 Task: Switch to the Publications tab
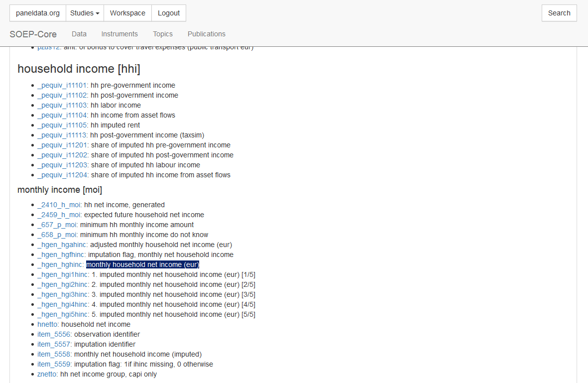click(x=207, y=34)
